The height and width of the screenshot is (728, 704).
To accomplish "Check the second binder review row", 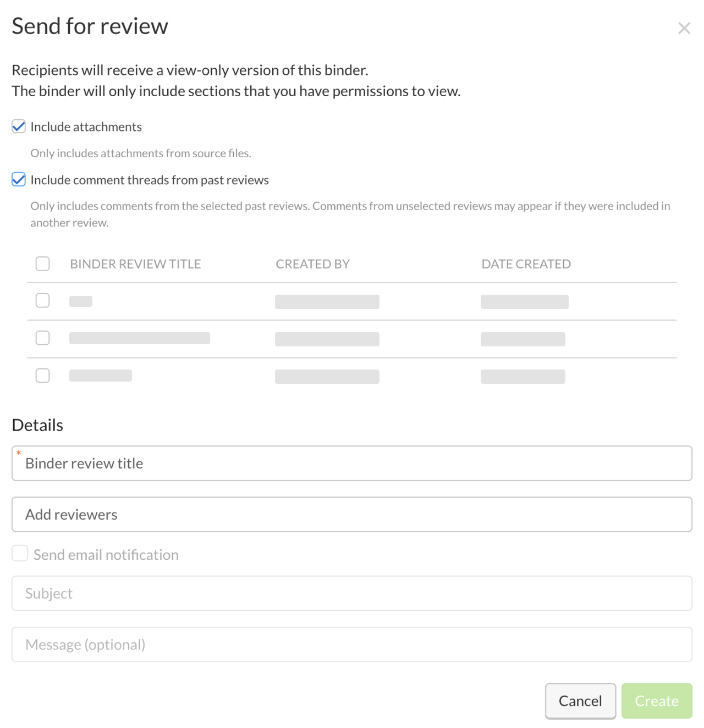I will tap(42, 338).
